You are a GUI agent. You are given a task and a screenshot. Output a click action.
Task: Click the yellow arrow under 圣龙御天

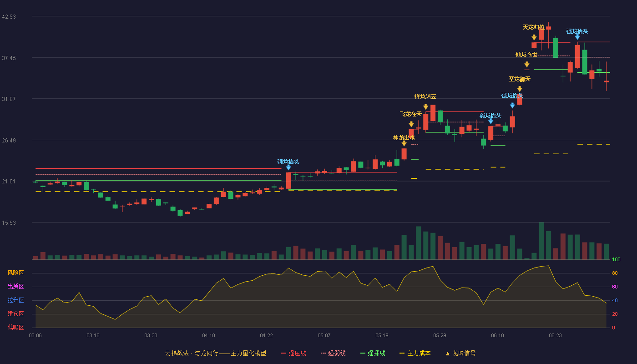pyautogui.click(x=520, y=89)
